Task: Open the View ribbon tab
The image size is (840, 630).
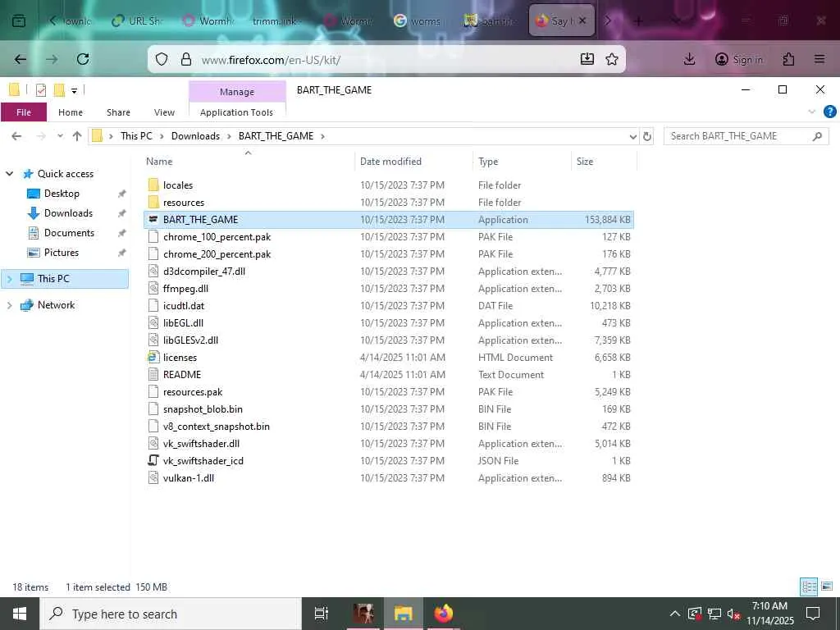Action: (164, 112)
